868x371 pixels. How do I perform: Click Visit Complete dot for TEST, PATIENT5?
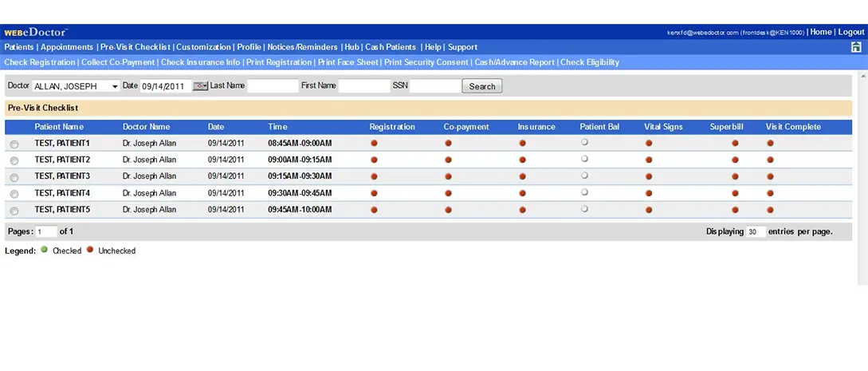click(x=770, y=210)
